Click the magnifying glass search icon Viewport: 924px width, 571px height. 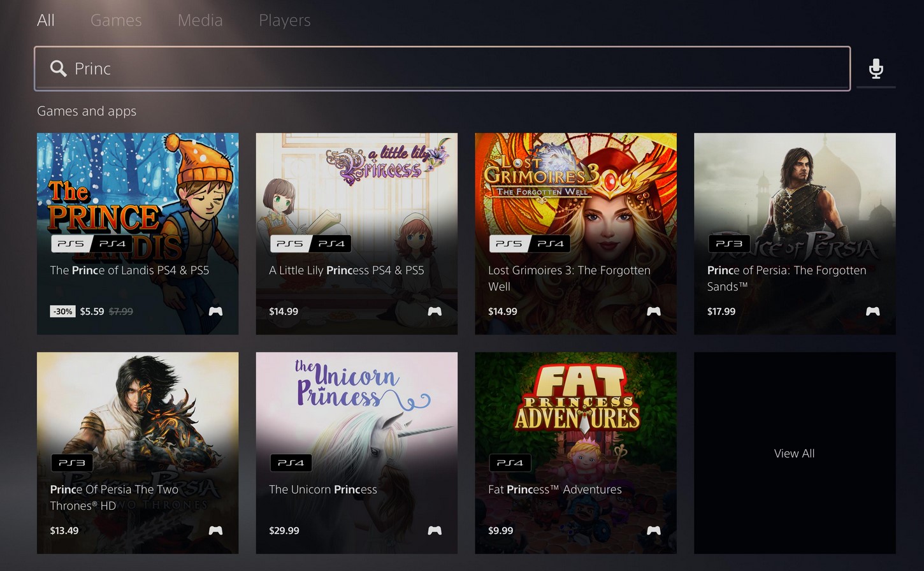[58, 68]
